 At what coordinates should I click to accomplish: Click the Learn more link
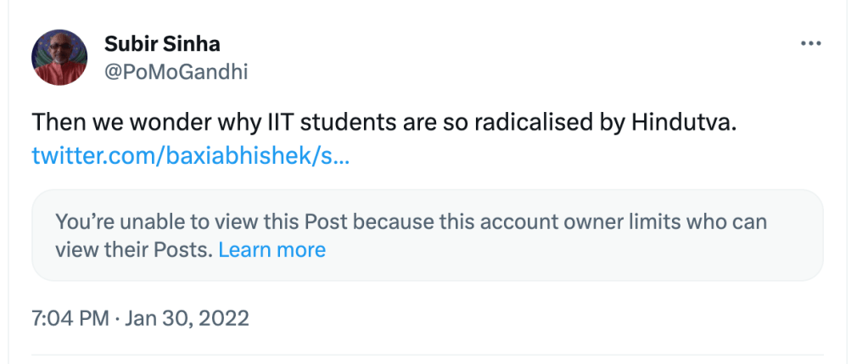point(272,249)
